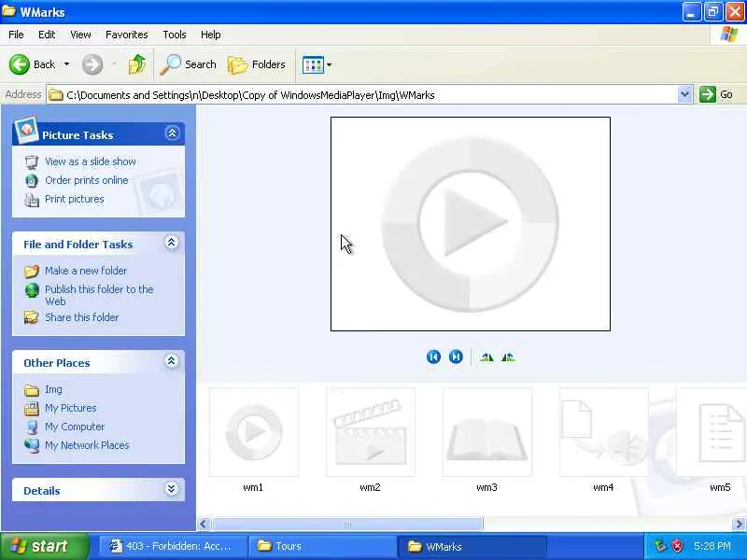Rotate the image counterclockwise
The image size is (747, 560).
(508, 357)
